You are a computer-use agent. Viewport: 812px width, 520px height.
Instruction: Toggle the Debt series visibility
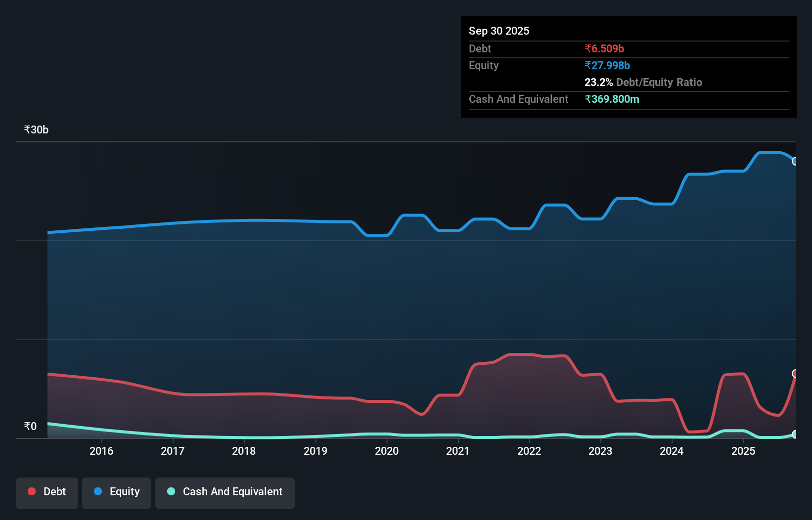coord(47,492)
